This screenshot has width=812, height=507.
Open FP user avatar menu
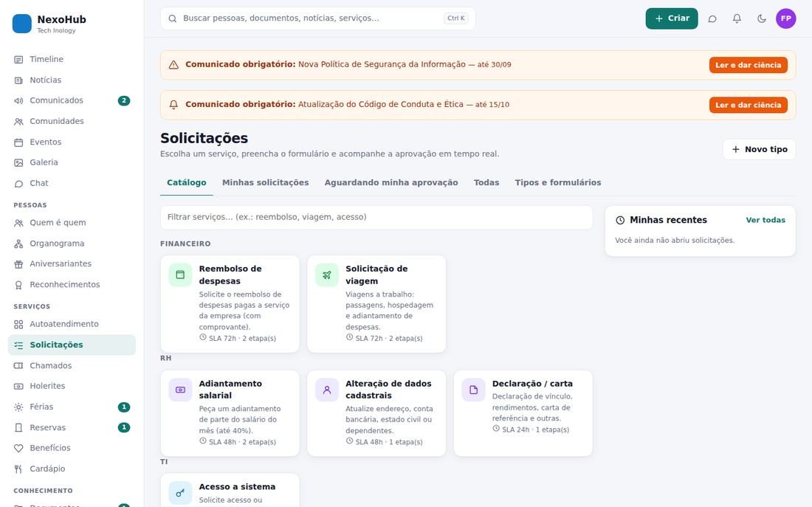click(785, 18)
